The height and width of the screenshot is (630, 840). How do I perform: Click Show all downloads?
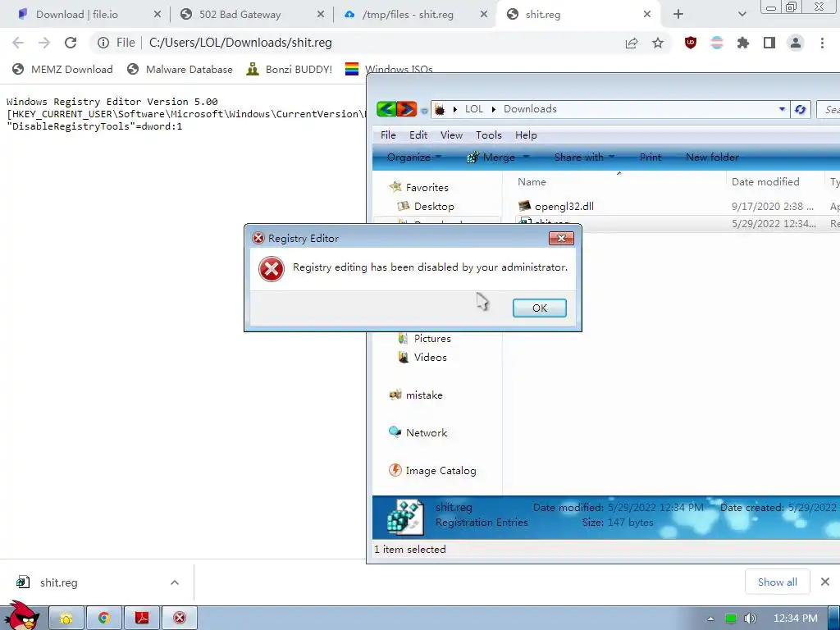(x=777, y=582)
